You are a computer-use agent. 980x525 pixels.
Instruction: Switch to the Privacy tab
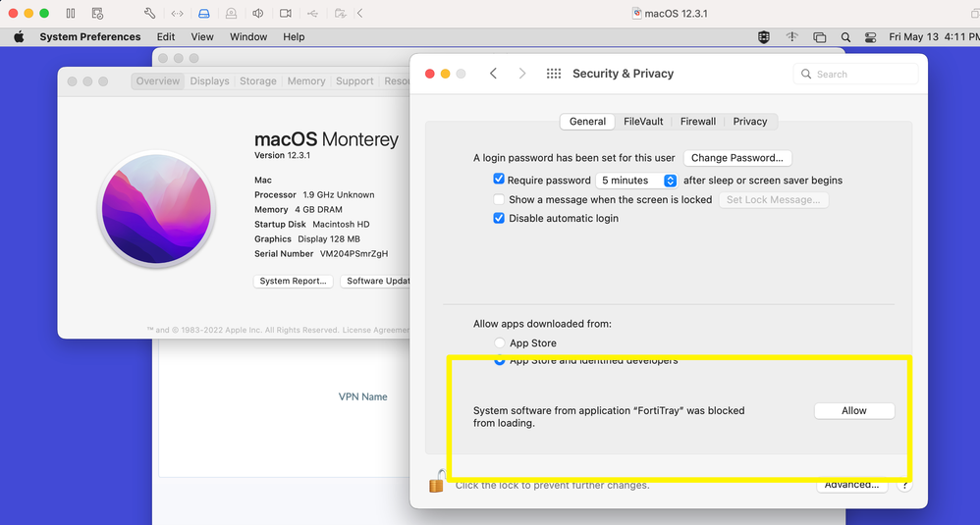[x=750, y=121]
